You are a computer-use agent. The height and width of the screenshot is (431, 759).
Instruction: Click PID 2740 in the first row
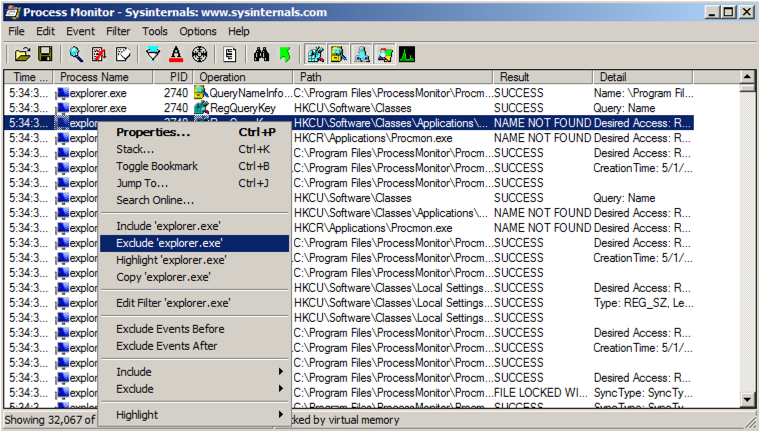[176, 93]
